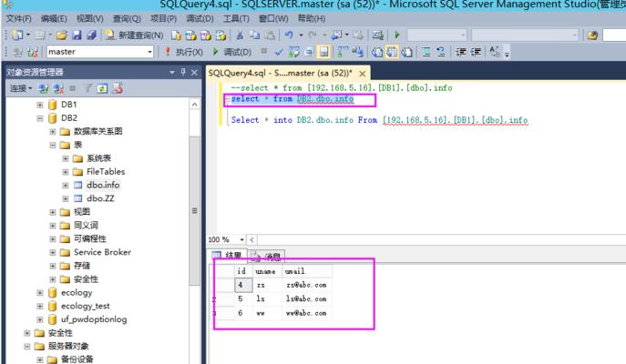Open the 编辑(E) menu
Viewport: 626px width, 364px height.
(54, 19)
